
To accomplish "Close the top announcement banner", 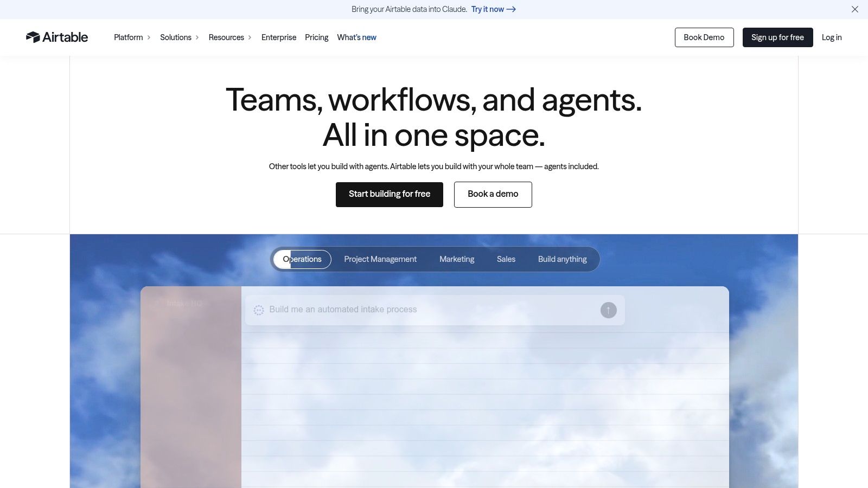I will (855, 9).
